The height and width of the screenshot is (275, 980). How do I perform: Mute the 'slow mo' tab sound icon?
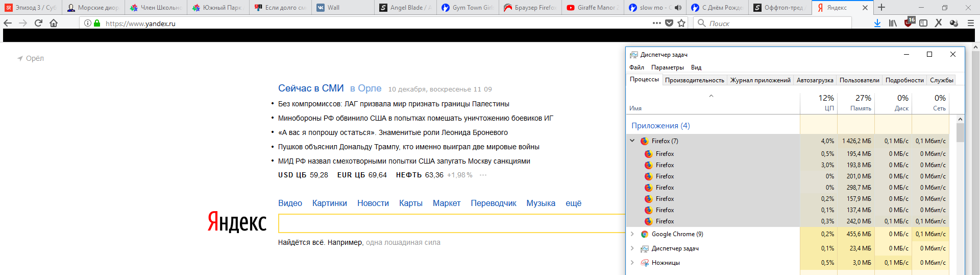[x=678, y=8]
